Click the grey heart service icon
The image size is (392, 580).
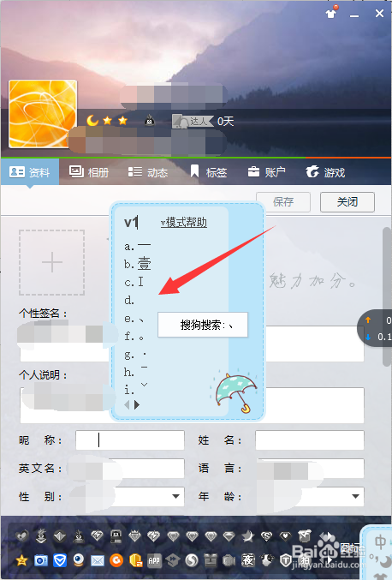coord(21,536)
